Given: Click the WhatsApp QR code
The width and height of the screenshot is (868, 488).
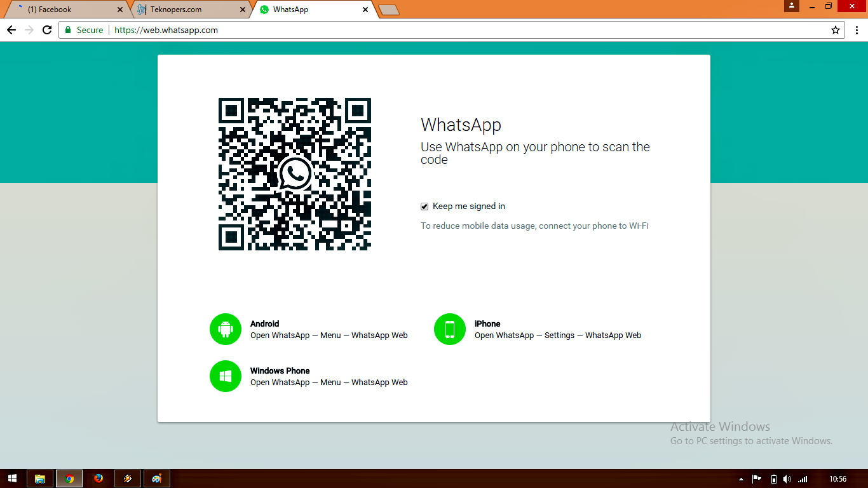Looking at the screenshot, I should point(295,174).
